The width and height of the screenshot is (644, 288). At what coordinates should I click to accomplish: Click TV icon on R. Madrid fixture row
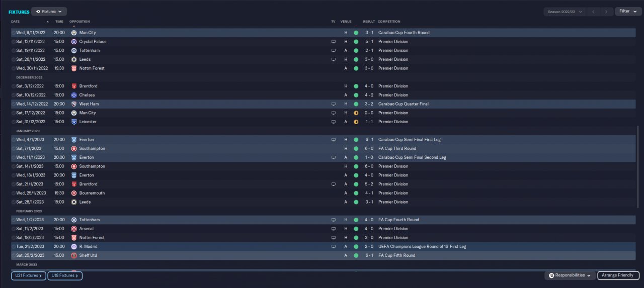333,247
